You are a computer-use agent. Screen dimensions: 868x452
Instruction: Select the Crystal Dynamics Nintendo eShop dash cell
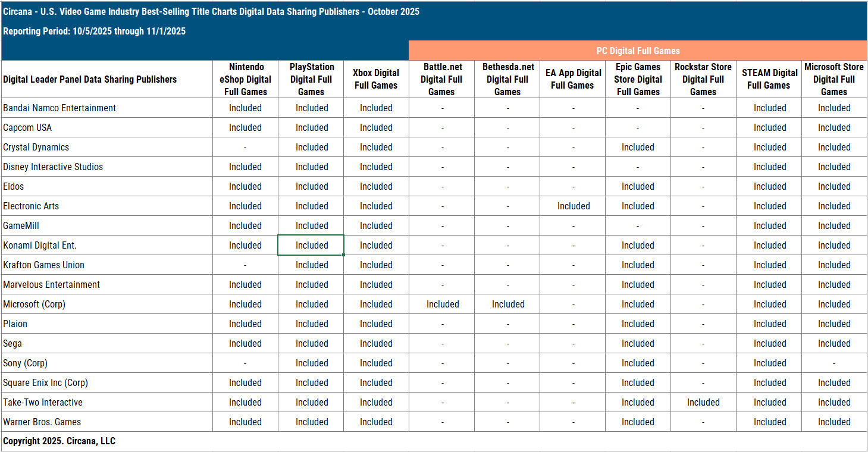click(x=245, y=147)
